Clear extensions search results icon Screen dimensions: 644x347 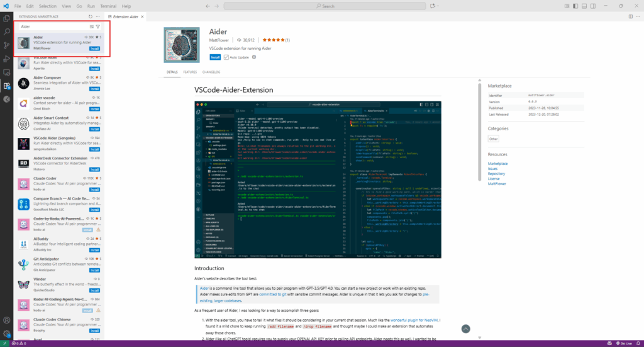click(x=92, y=26)
